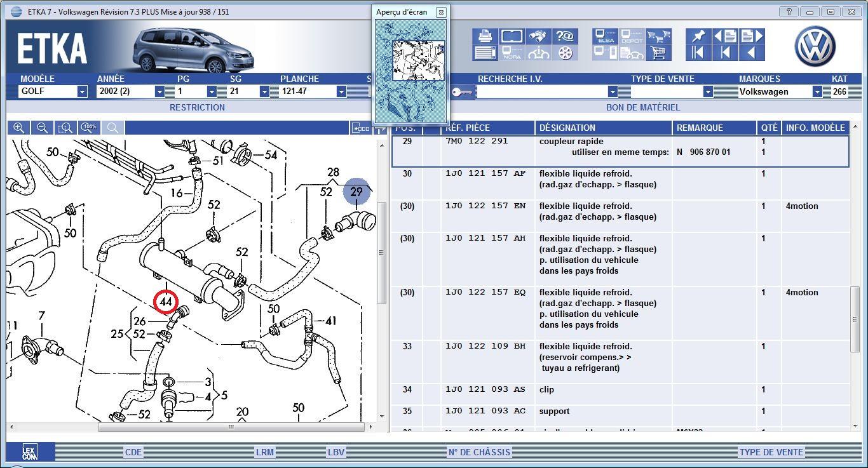This screenshot has height=468, width=868.
Task: Click the ELSA workstation icon
Action: [x=606, y=36]
